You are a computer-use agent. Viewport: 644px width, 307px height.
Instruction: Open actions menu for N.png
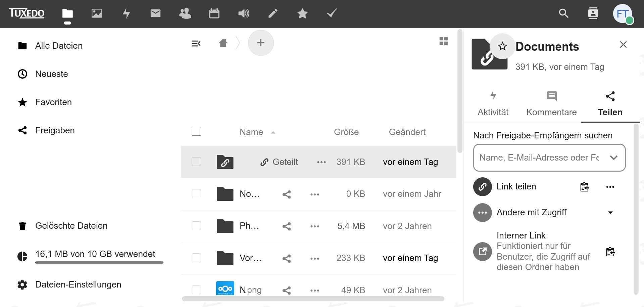pos(315,291)
